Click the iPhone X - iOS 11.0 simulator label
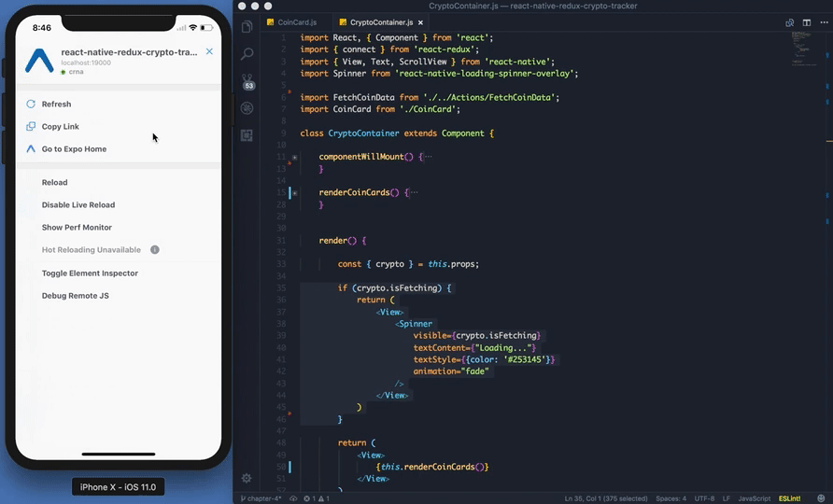833x504 pixels. tap(118, 487)
